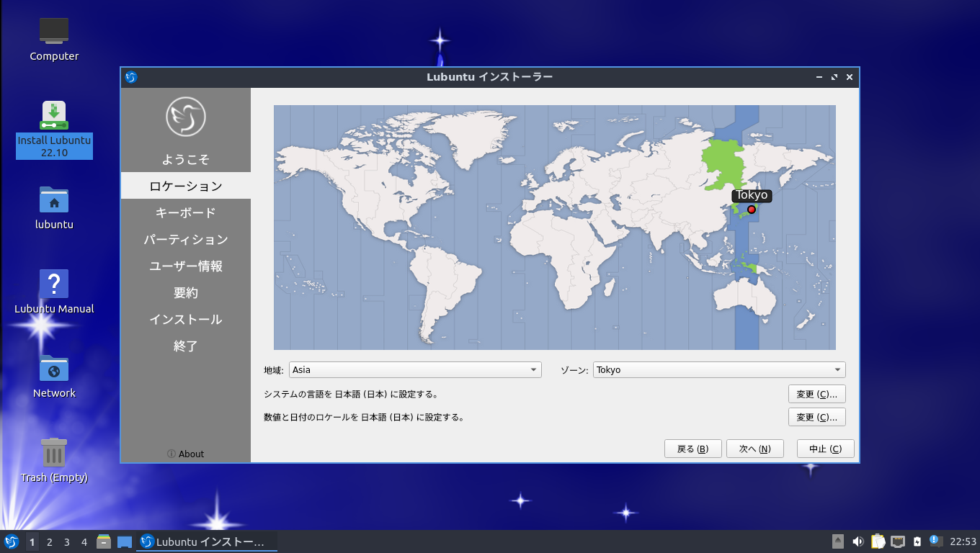Open the 地域 (region) dropdown showing Asia
This screenshot has width=980, height=553.
click(x=415, y=370)
